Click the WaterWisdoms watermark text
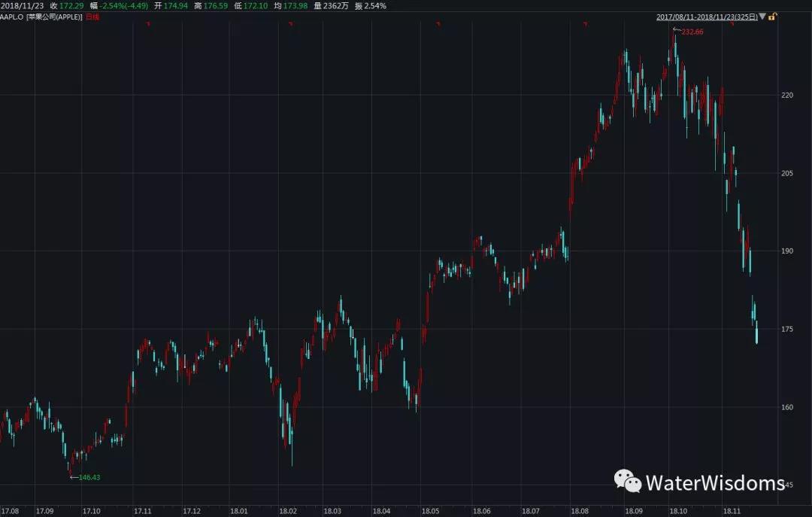Viewport: 812px width, 517px height. point(714,482)
